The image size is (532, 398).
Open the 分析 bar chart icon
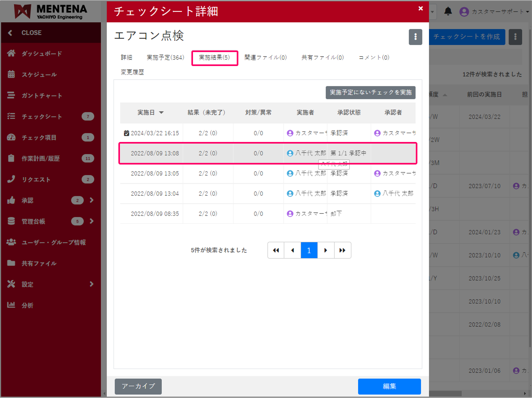[x=11, y=305]
